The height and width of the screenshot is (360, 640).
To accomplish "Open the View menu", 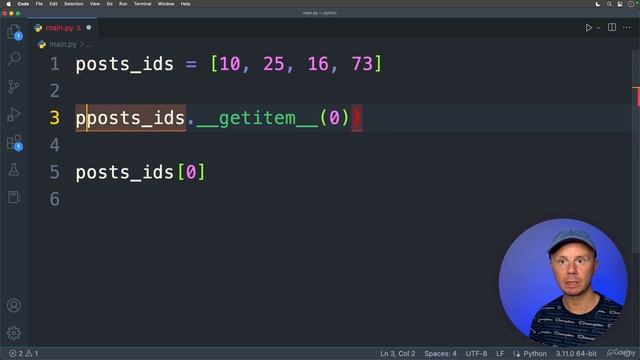I will tap(95, 4).
